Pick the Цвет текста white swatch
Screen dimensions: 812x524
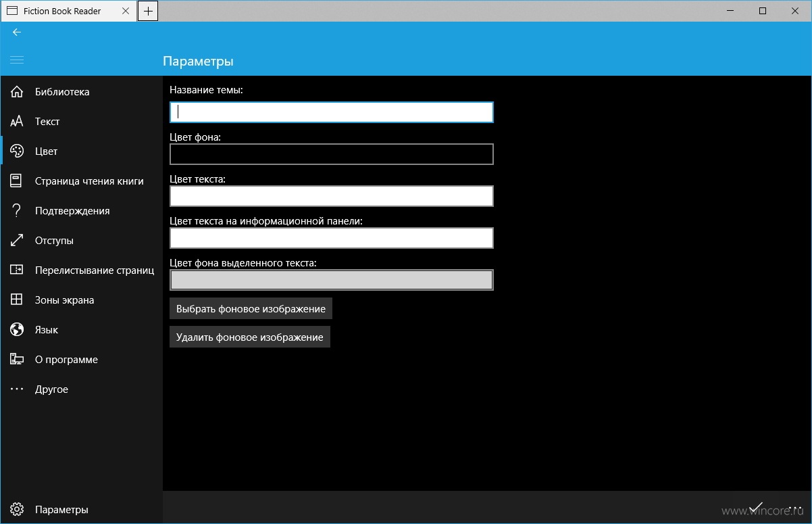click(332, 196)
